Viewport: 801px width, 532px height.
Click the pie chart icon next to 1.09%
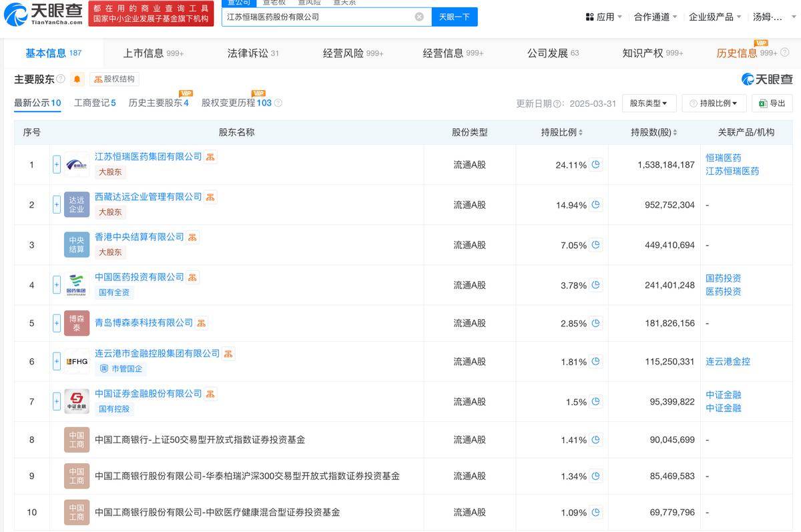click(x=596, y=512)
